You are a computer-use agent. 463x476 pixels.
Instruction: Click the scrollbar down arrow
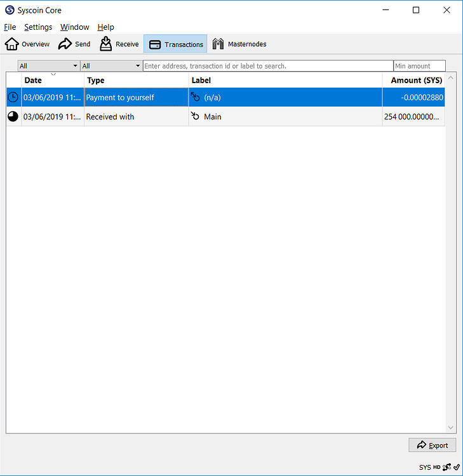[x=451, y=427]
